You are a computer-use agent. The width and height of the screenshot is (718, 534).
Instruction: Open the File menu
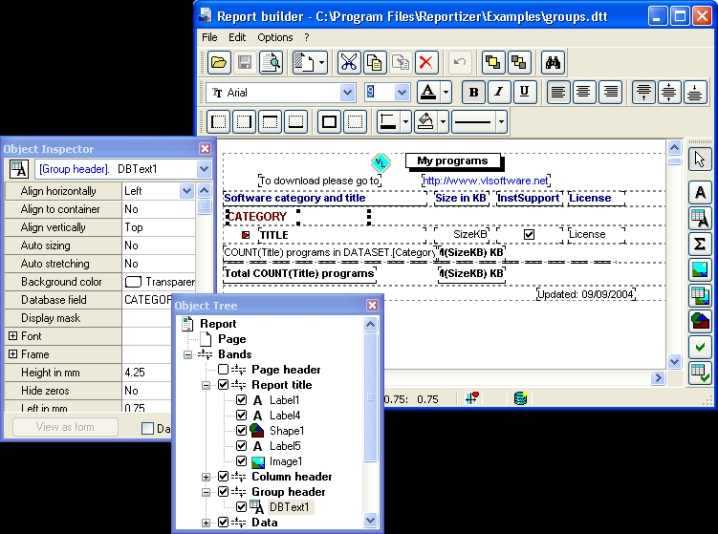(210, 37)
